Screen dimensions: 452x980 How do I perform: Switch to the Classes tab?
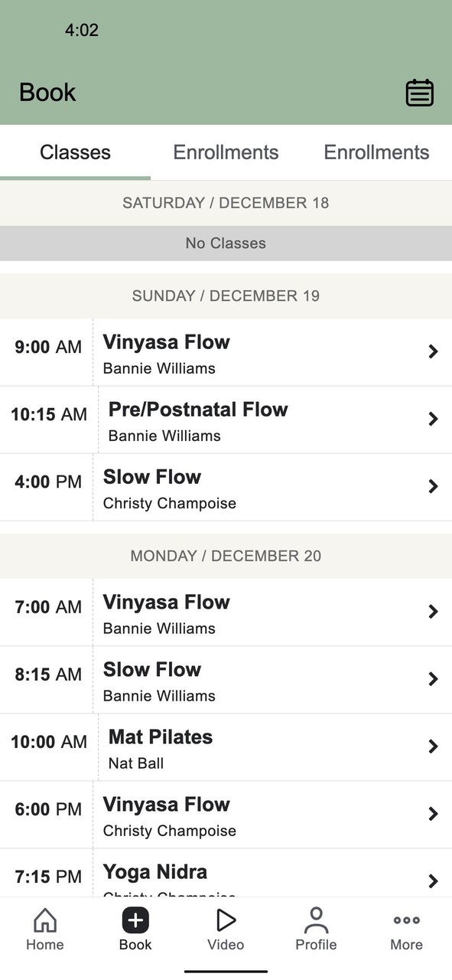click(x=74, y=152)
